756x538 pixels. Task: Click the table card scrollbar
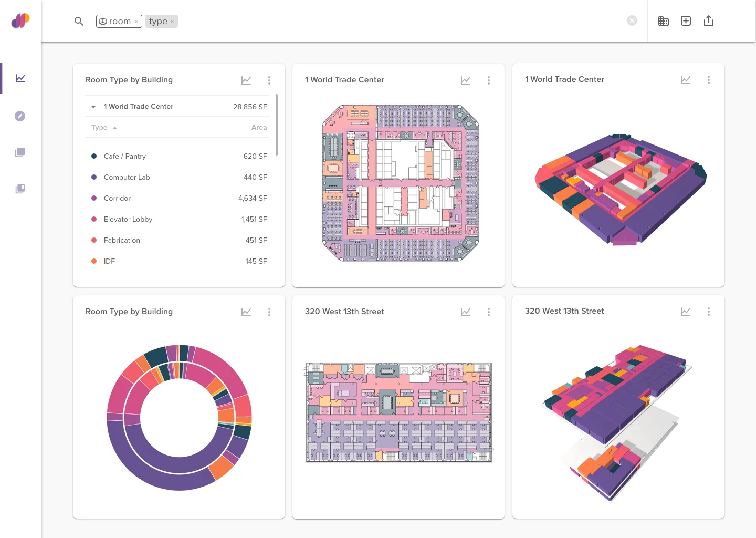click(x=277, y=125)
